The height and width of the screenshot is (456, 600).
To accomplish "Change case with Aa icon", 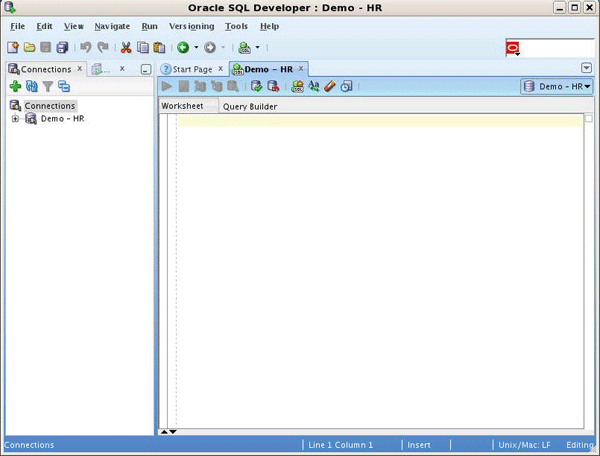I will point(314,86).
